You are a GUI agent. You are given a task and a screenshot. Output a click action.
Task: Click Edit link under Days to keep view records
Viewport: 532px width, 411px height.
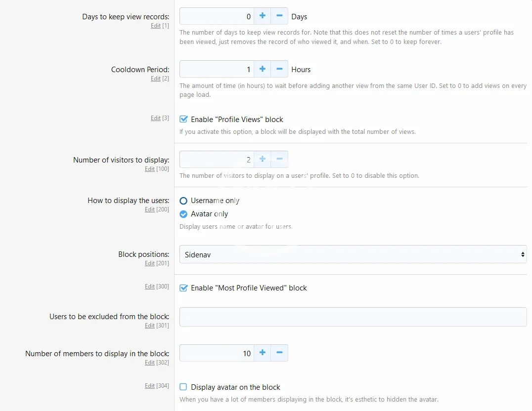(x=155, y=26)
